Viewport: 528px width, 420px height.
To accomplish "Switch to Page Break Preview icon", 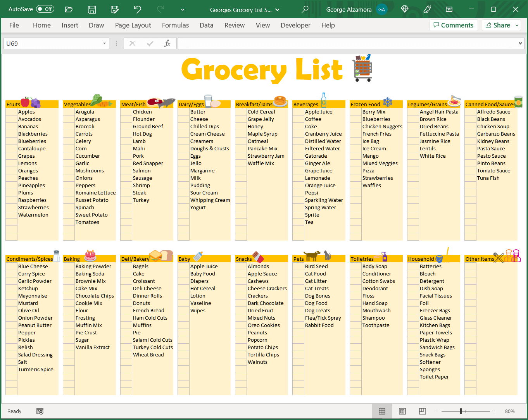I will (423, 411).
